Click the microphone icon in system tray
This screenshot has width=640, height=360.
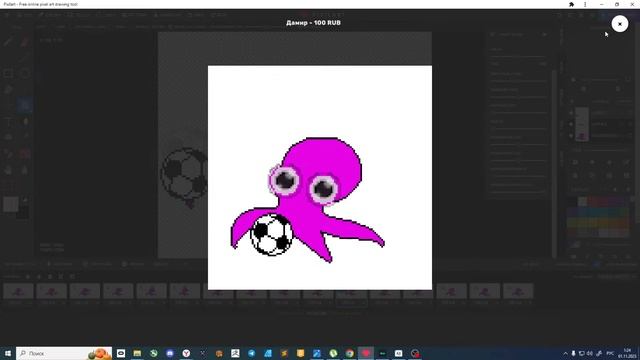tap(573, 353)
